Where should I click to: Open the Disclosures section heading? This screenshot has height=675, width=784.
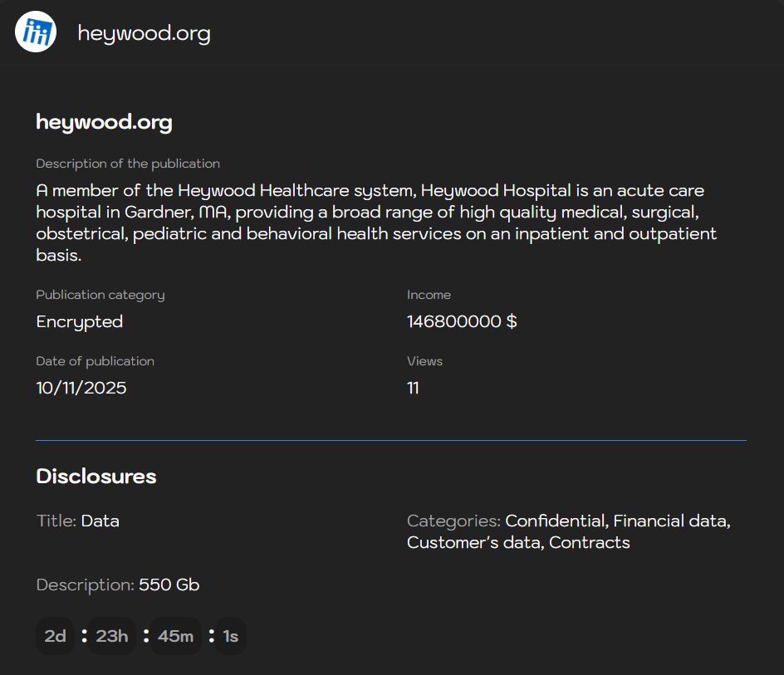point(96,477)
